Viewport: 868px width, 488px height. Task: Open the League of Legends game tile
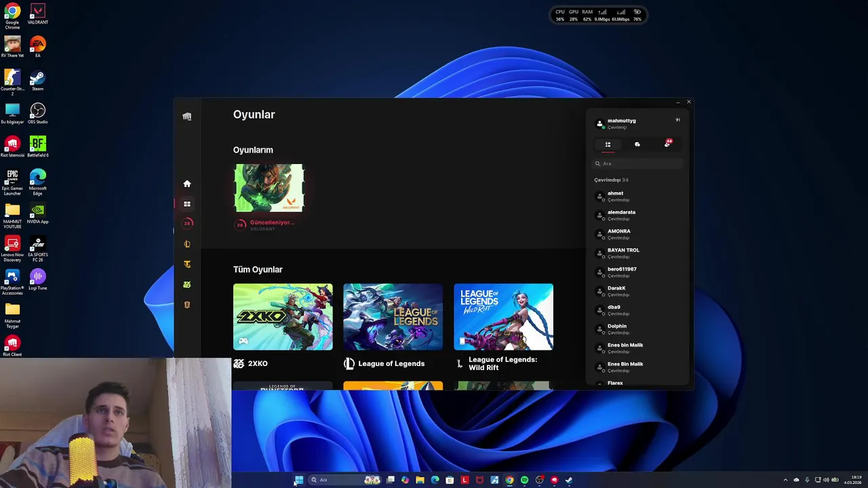coord(393,317)
